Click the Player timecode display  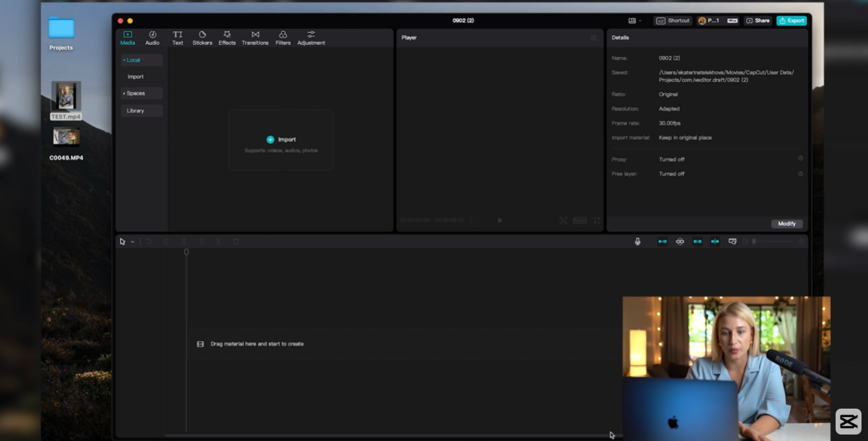point(432,220)
